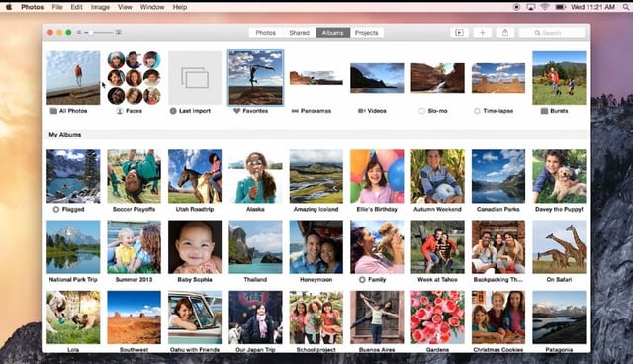The width and height of the screenshot is (633, 364).
Task: Open the Lola album thumbnail
Action: click(73, 318)
